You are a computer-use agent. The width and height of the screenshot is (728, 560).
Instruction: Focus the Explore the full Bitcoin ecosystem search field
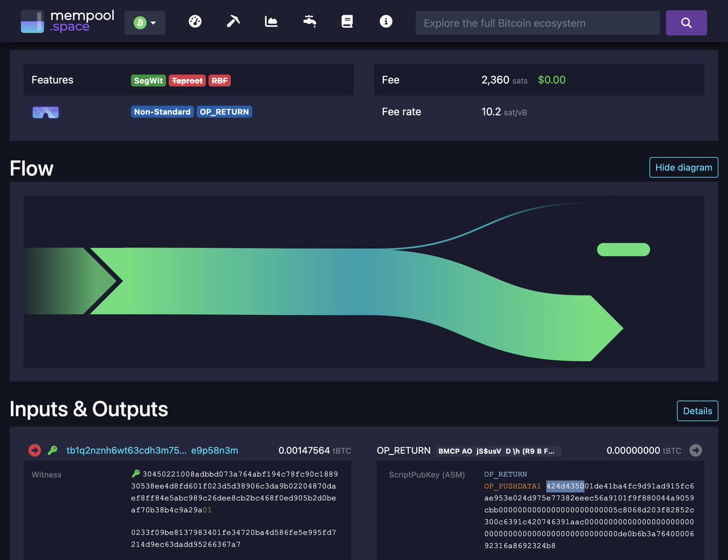[x=538, y=23]
